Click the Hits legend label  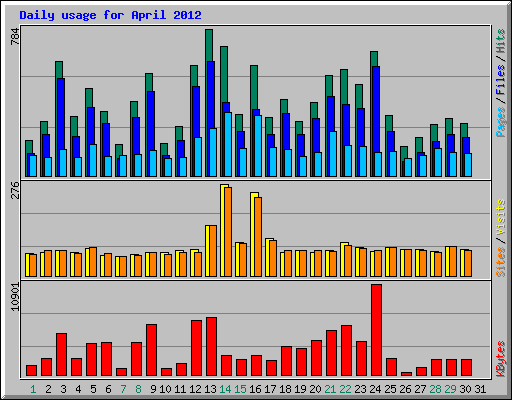(x=500, y=41)
